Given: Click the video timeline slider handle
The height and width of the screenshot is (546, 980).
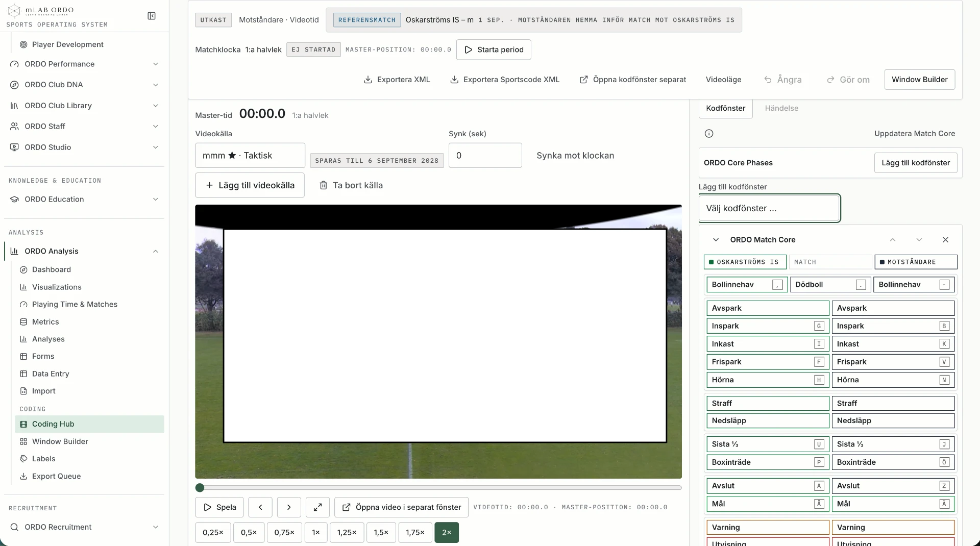Looking at the screenshot, I should click(200, 488).
